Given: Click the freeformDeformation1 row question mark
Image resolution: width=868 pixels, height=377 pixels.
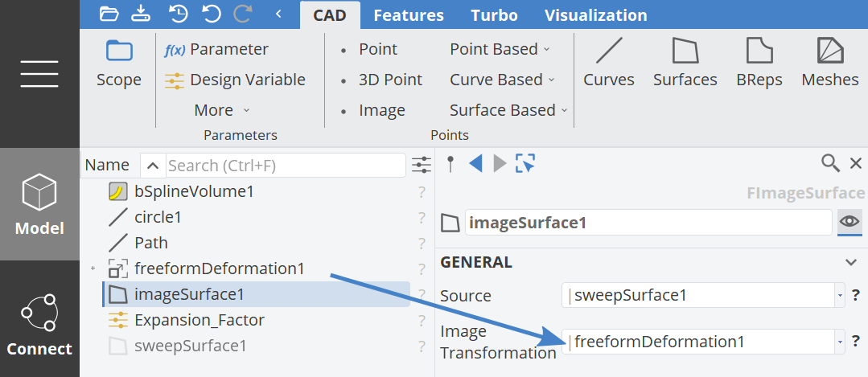Looking at the screenshot, I should tap(422, 269).
